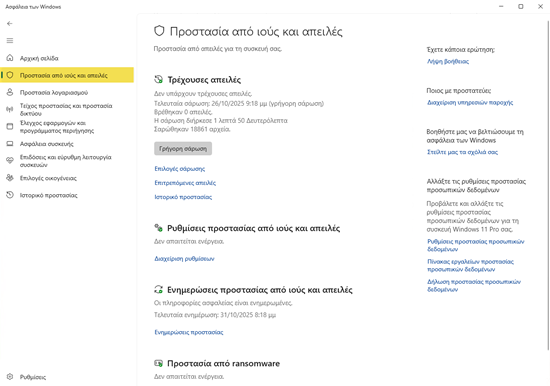Click the Έχετε κάποια ερώτηση; heading
This screenshot has height=386, width=550.
[461, 49]
